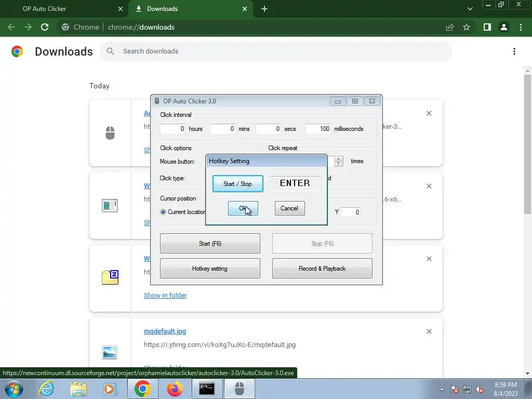Image resolution: width=532 pixels, height=399 pixels.
Task: Open the tab search dropdown chevron
Action: [470, 9]
